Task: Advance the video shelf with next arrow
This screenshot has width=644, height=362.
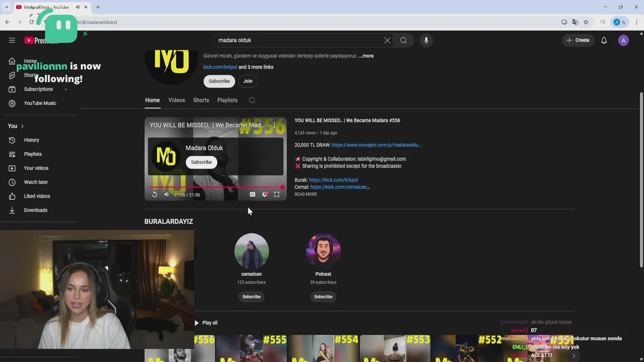Action: (x=573, y=355)
